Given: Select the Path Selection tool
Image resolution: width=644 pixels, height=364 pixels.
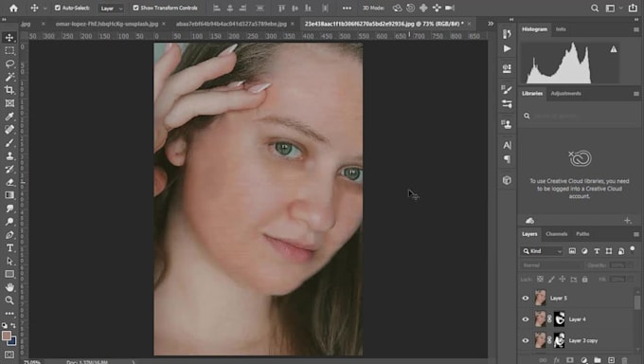Looking at the screenshot, I should point(9,262).
